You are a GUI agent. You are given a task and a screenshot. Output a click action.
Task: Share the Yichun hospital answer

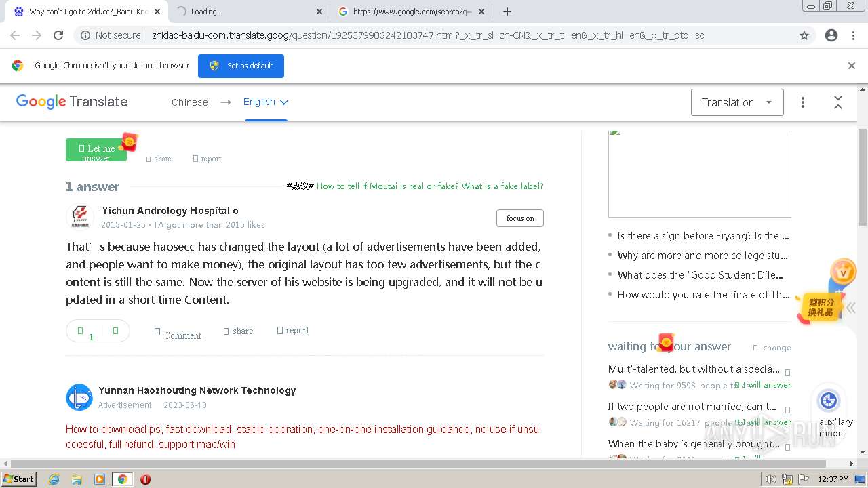tap(238, 331)
